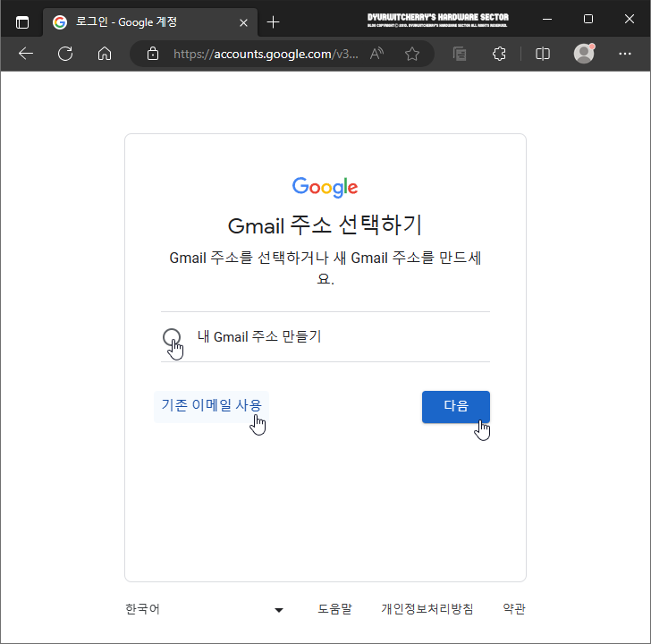Toggle the split screen icon

coord(543,54)
